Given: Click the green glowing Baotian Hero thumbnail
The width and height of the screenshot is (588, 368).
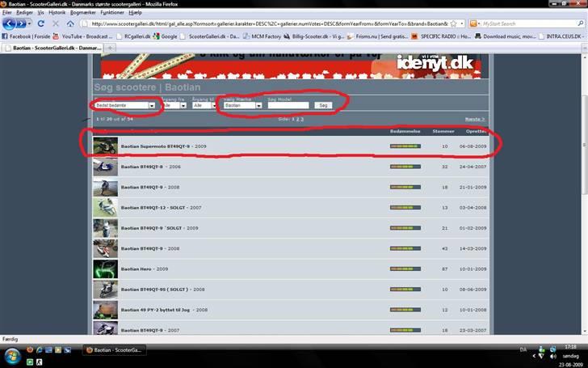Looking at the screenshot, I should click(x=105, y=269).
